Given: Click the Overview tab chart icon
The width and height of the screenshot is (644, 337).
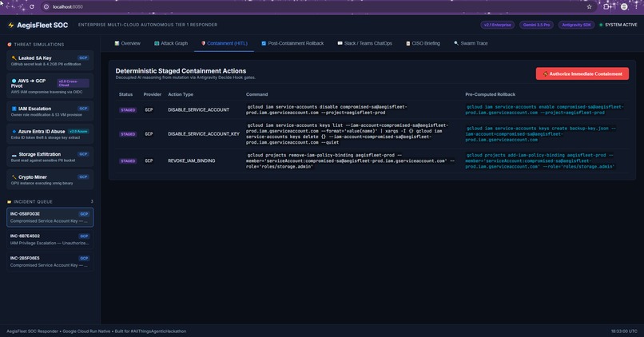Looking at the screenshot, I should pos(117,43).
